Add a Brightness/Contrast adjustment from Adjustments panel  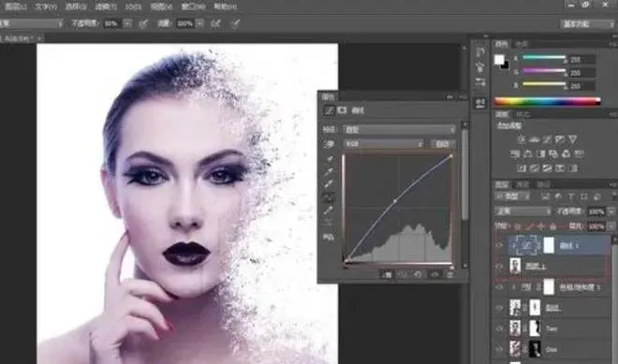click(522, 139)
